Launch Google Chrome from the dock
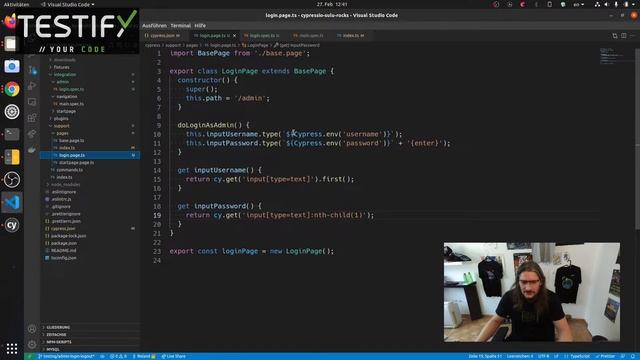The height and width of the screenshot is (360, 640). tap(12, 89)
